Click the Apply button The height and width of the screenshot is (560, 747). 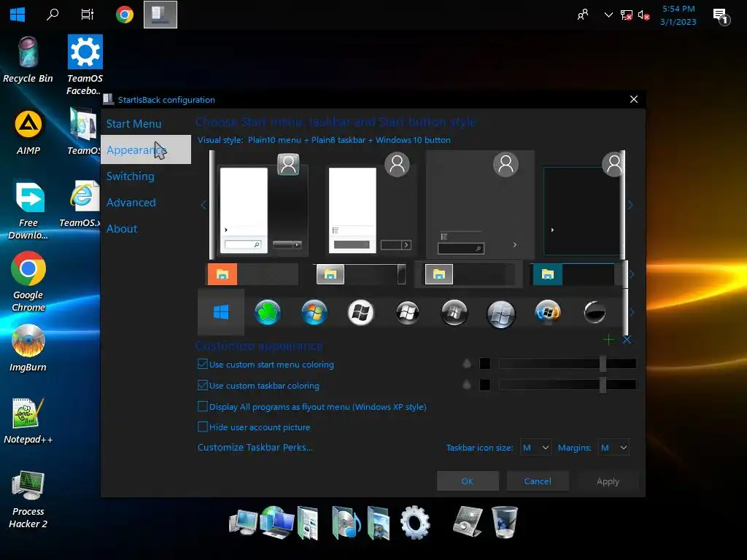pyautogui.click(x=608, y=481)
